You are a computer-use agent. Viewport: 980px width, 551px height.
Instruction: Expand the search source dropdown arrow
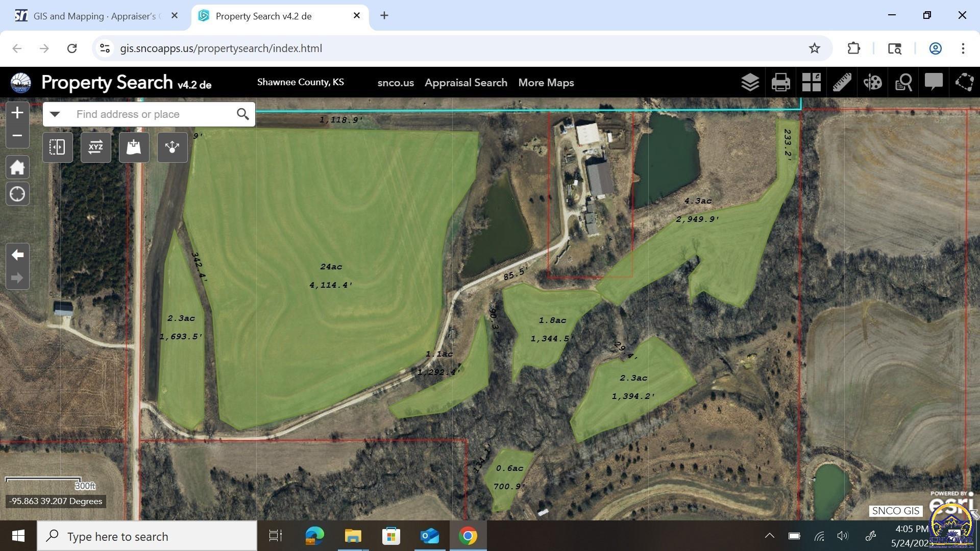point(55,114)
